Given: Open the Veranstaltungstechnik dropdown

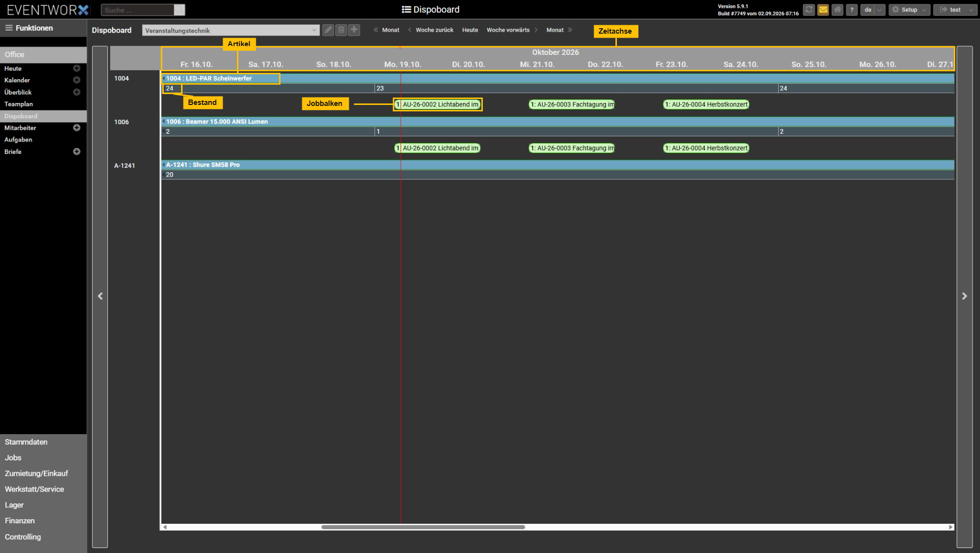Looking at the screenshot, I should 231,30.
